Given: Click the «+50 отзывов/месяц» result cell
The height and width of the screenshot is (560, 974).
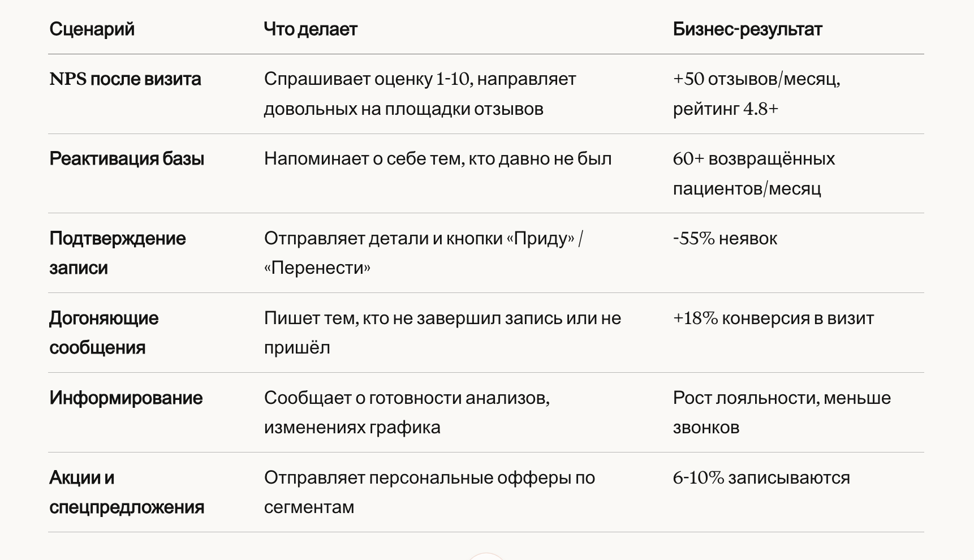Looking at the screenshot, I should 756,94.
